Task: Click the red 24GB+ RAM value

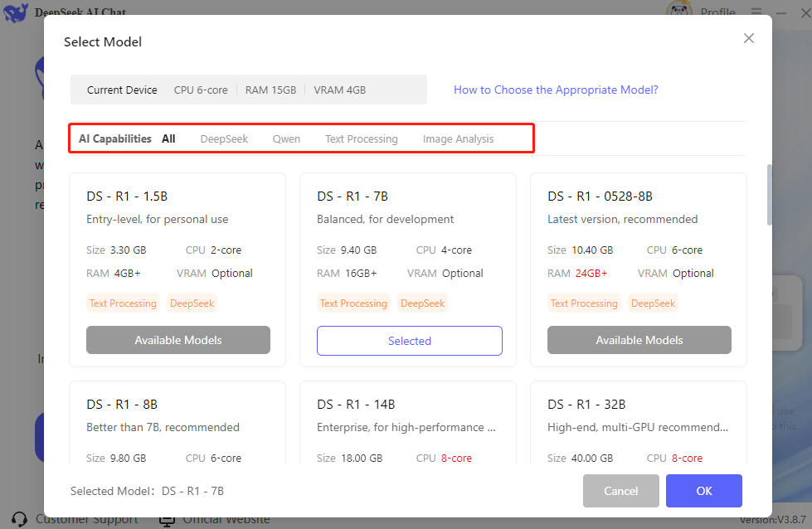Action: pyautogui.click(x=591, y=274)
